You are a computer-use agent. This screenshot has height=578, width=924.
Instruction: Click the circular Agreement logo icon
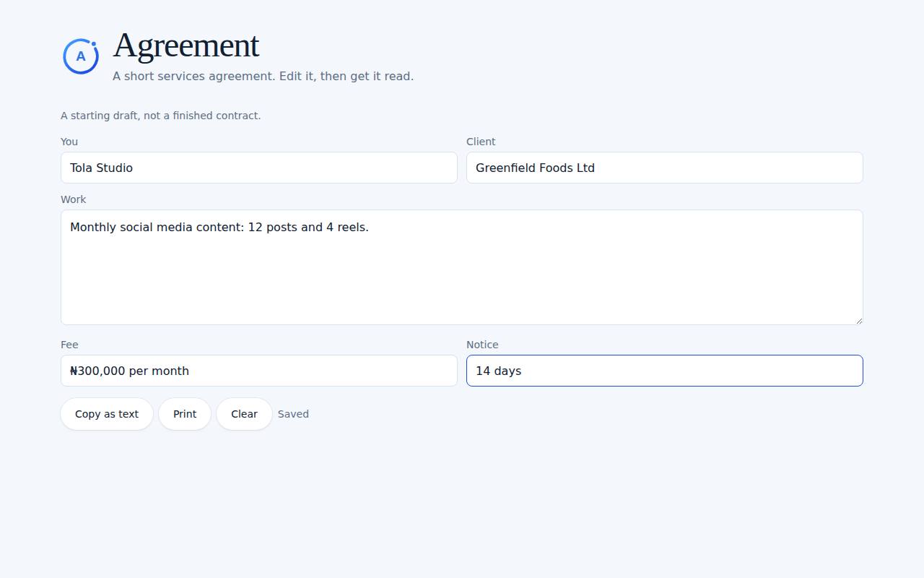81,56
